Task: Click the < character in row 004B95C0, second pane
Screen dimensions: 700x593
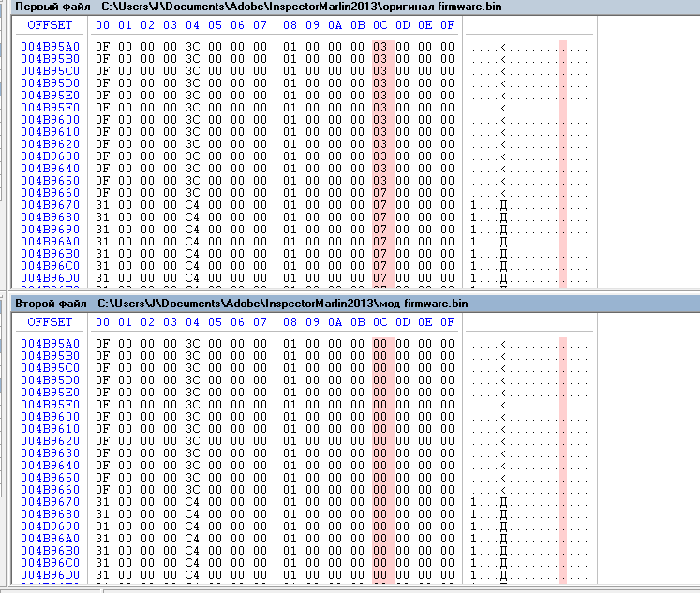Action: pyautogui.click(x=503, y=368)
